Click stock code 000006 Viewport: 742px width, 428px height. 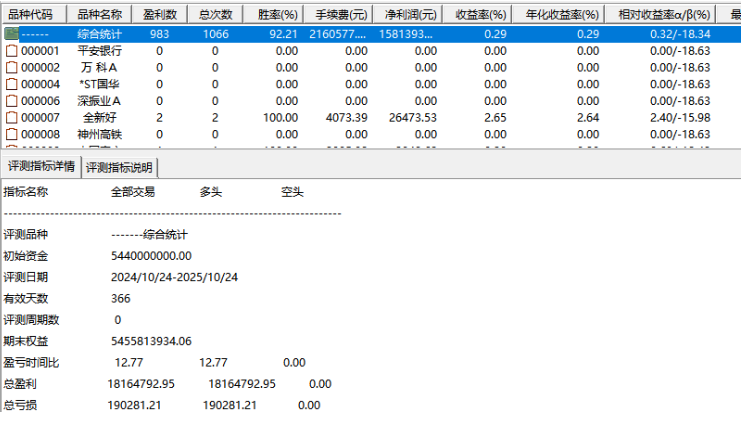click(40, 101)
